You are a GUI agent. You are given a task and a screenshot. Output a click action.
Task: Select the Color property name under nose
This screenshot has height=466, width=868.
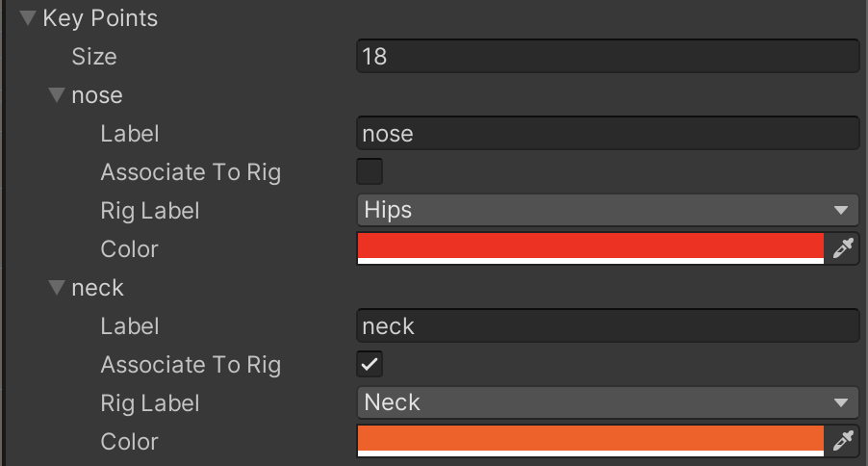click(x=129, y=249)
